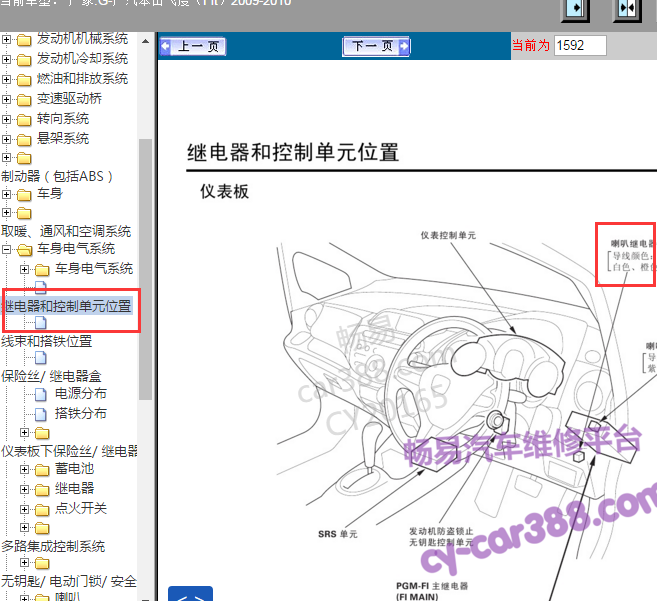Image resolution: width=657 pixels, height=601 pixels.
Task: Open folder icon of 变速驱动桥
Action: (x=24, y=100)
